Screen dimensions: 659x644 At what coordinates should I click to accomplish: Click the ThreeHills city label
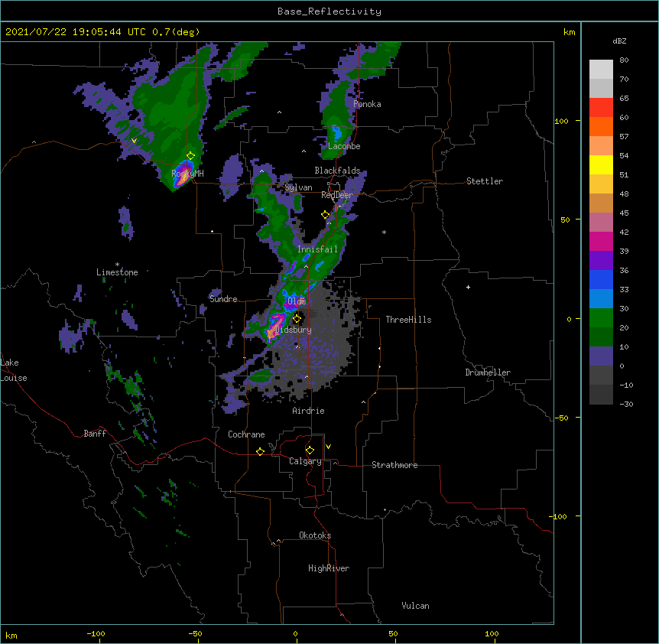[x=408, y=320]
